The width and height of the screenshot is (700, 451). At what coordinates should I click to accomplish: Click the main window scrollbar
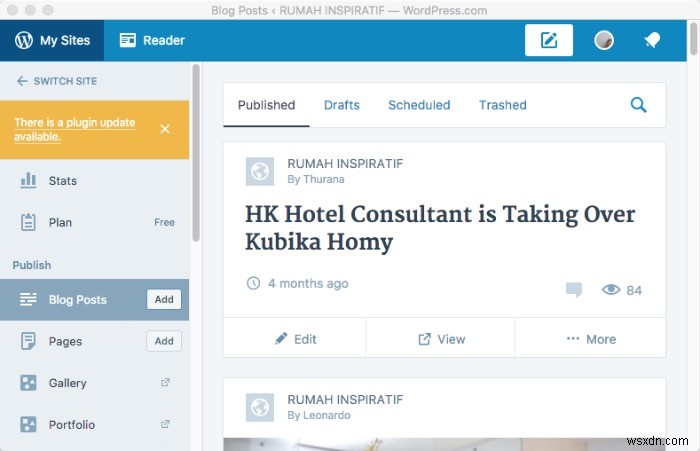[x=693, y=38]
